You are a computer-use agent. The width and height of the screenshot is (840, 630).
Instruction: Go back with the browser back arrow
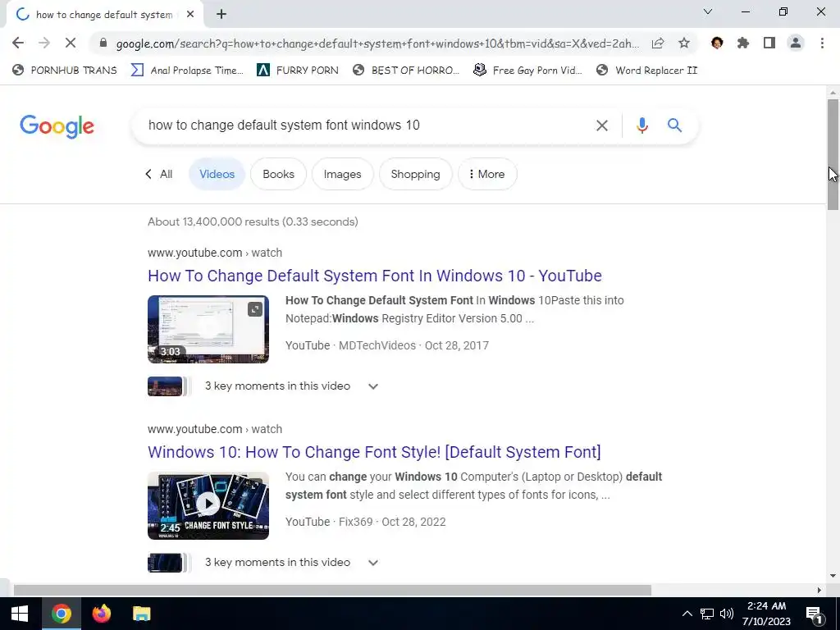click(18, 43)
